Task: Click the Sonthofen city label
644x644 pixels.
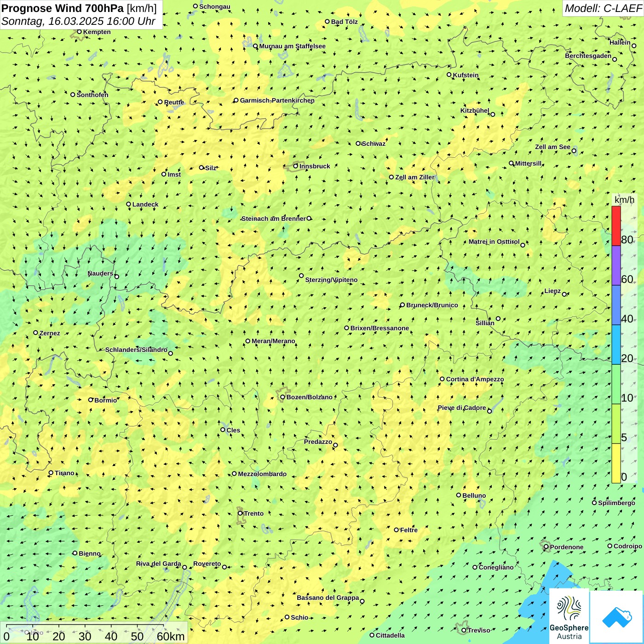Action: (92, 95)
